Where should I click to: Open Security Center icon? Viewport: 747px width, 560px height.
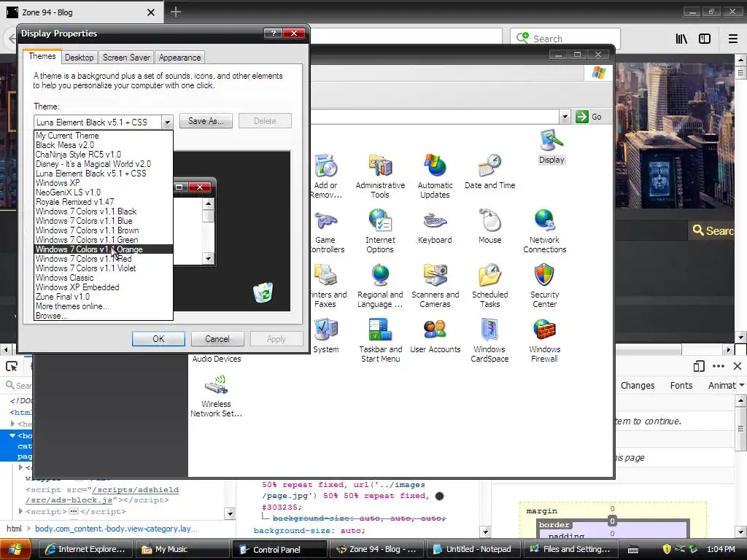pyautogui.click(x=544, y=286)
